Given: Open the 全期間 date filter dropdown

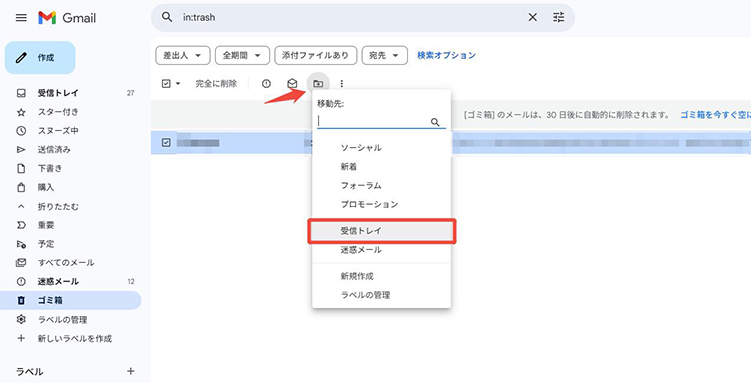Looking at the screenshot, I should (242, 56).
